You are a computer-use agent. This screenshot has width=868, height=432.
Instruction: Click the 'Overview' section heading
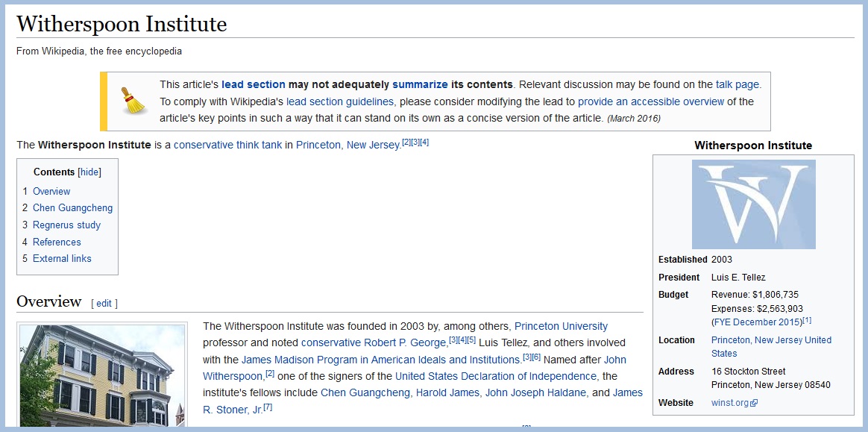pos(48,302)
